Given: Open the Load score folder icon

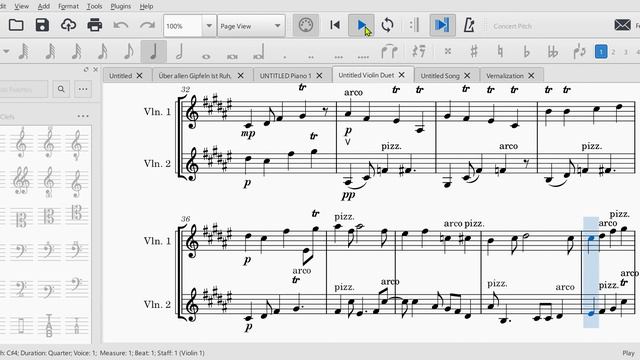Looking at the screenshot, I should click(x=16, y=25).
